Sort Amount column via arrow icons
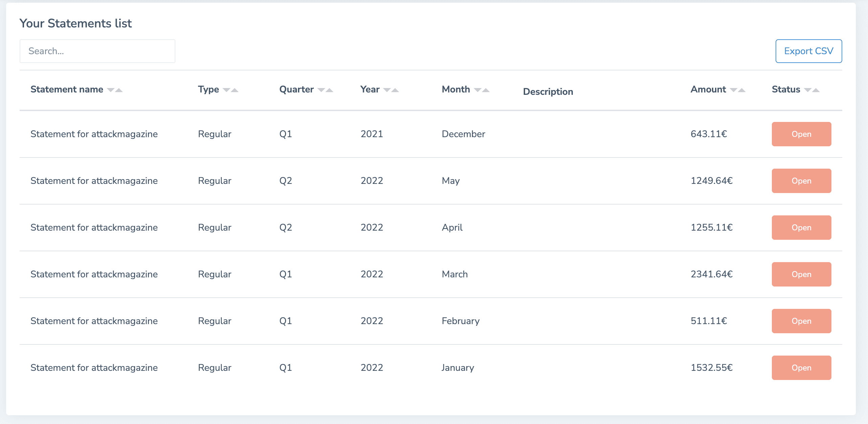The height and width of the screenshot is (424, 868). [738, 90]
